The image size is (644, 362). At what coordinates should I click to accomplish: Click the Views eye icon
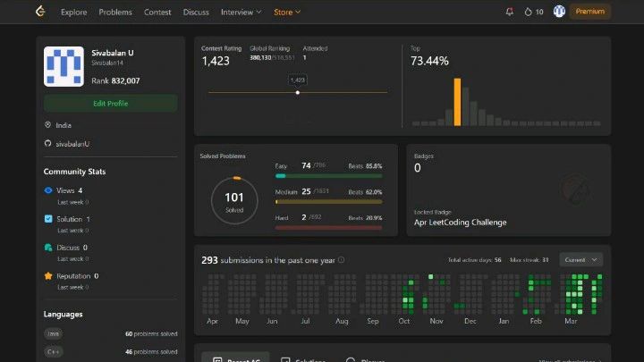click(x=48, y=190)
